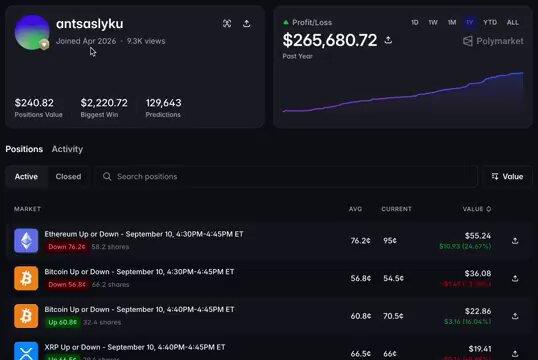Select the 1Y profit range
The width and height of the screenshot is (538, 360).
click(x=470, y=22)
